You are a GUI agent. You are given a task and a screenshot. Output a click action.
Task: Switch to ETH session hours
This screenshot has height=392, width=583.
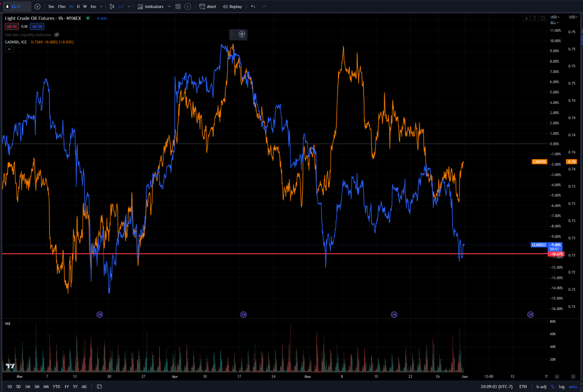click(523, 387)
